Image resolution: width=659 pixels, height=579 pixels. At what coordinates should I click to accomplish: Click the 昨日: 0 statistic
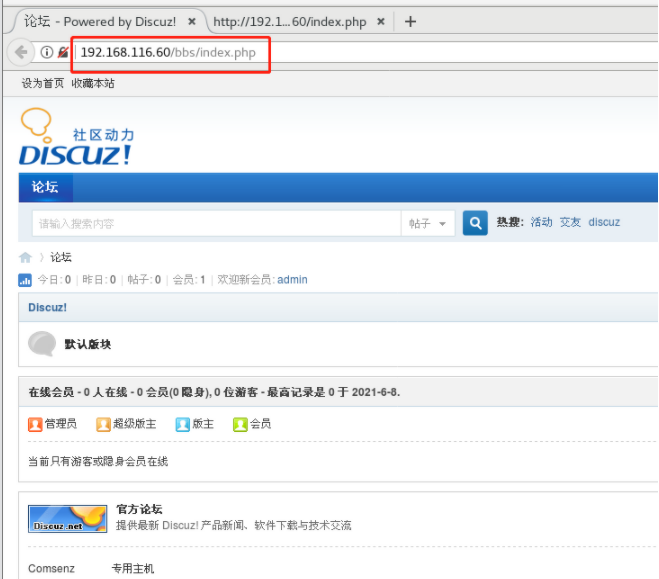pyautogui.click(x=99, y=279)
